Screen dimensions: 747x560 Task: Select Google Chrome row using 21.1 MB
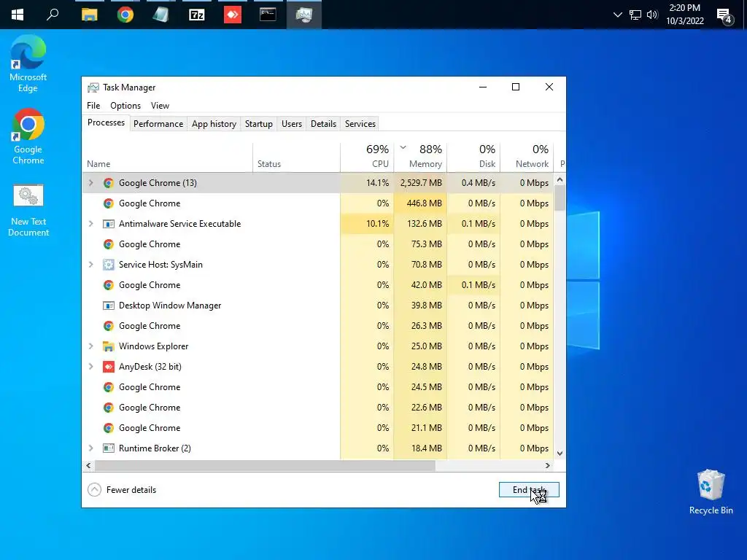pyautogui.click(x=318, y=427)
